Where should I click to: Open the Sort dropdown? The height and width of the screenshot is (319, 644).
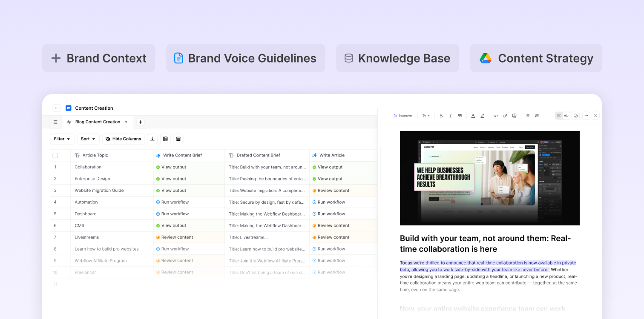coord(88,139)
